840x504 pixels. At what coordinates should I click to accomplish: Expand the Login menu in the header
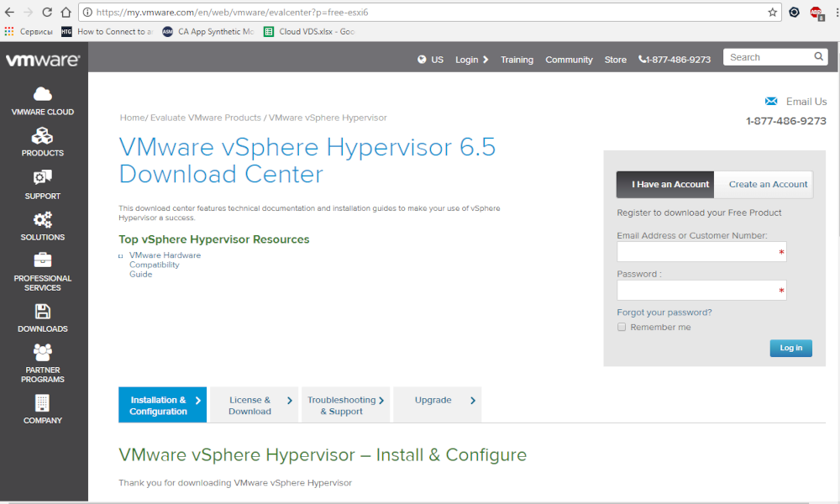point(471,60)
